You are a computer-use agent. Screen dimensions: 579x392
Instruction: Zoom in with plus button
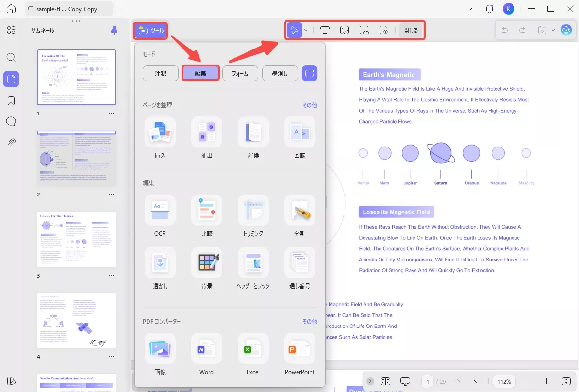click(x=546, y=382)
